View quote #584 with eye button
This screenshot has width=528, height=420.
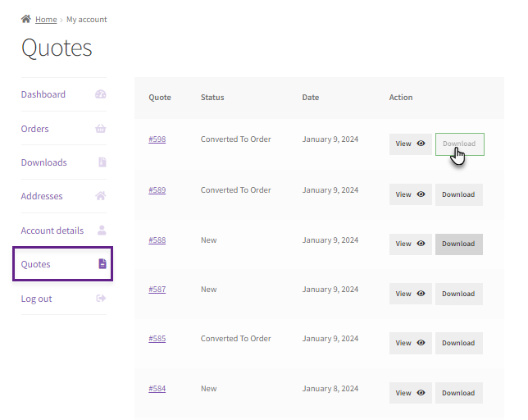[411, 393]
